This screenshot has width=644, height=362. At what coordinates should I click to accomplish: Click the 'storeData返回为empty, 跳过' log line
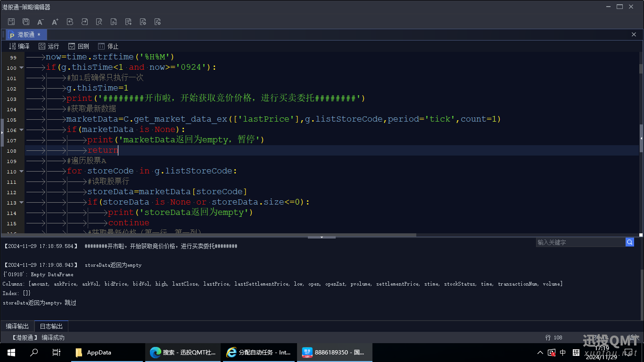click(x=40, y=303)
